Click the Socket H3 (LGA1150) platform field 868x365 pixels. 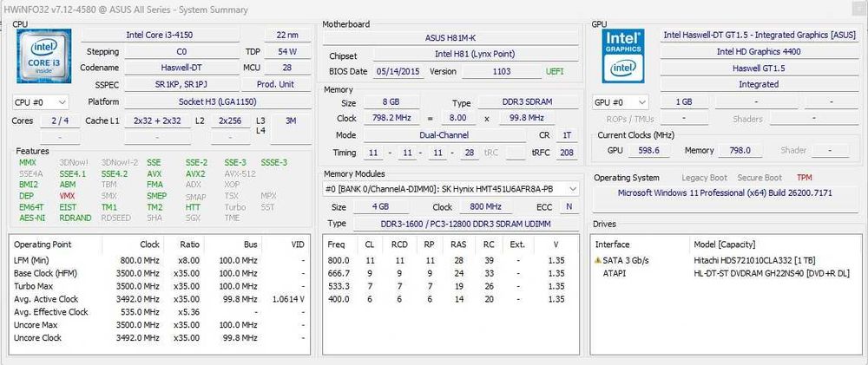point(217,101)
